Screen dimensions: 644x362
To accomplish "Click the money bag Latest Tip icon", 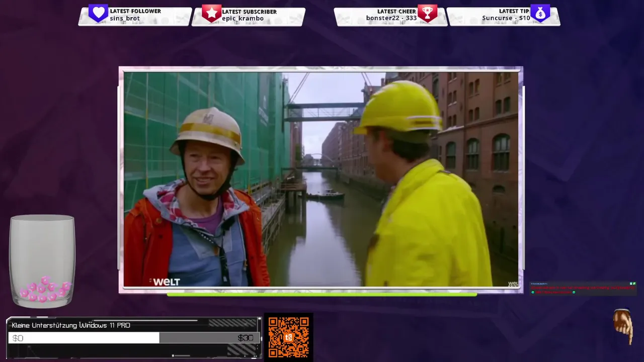I will tap(540, 13).
